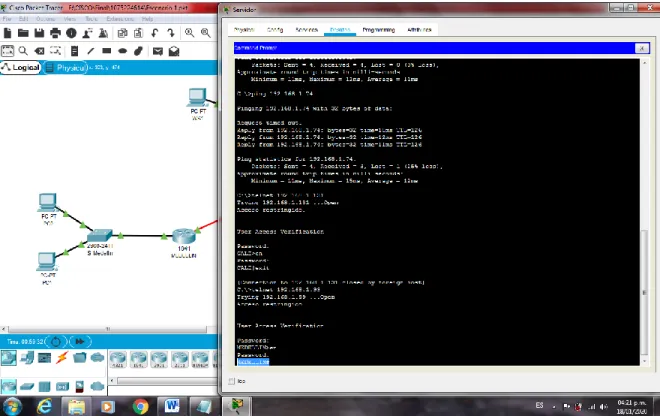Redo the action with the arrow icon

(170, 33)
